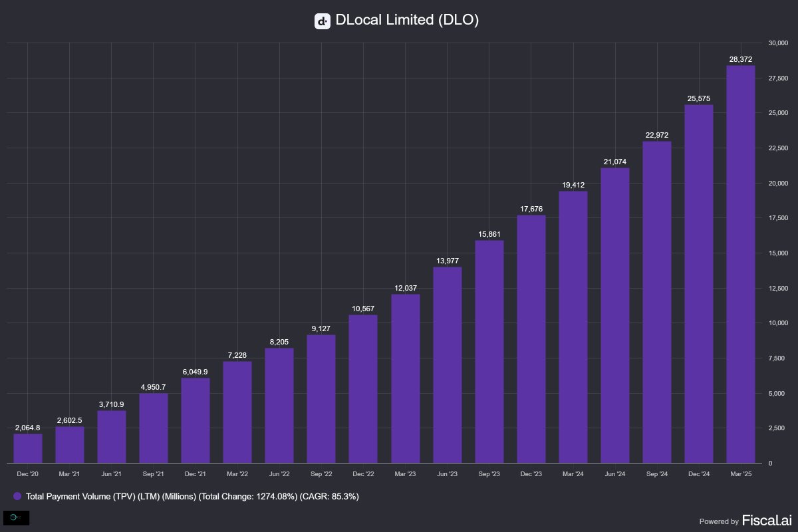The height and width of the screenshot is (532, 798).
Task: Click the Mar '21 bar
Action: (70, 445)
